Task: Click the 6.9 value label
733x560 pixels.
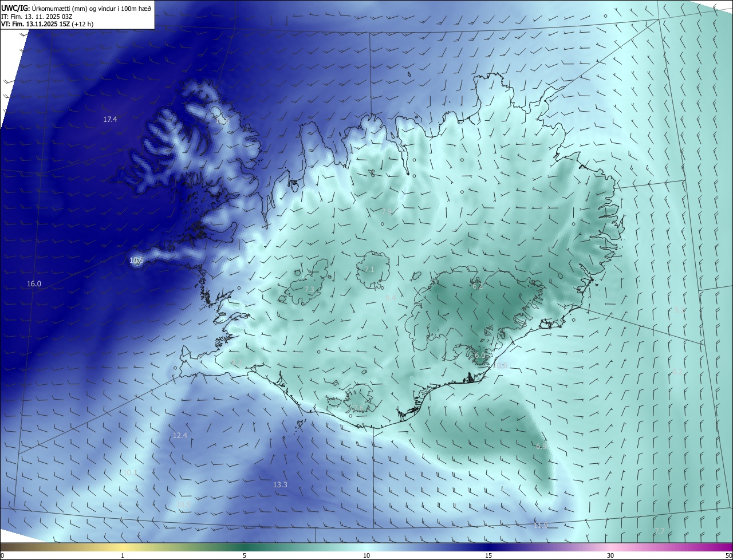Action: pos(541,446)
